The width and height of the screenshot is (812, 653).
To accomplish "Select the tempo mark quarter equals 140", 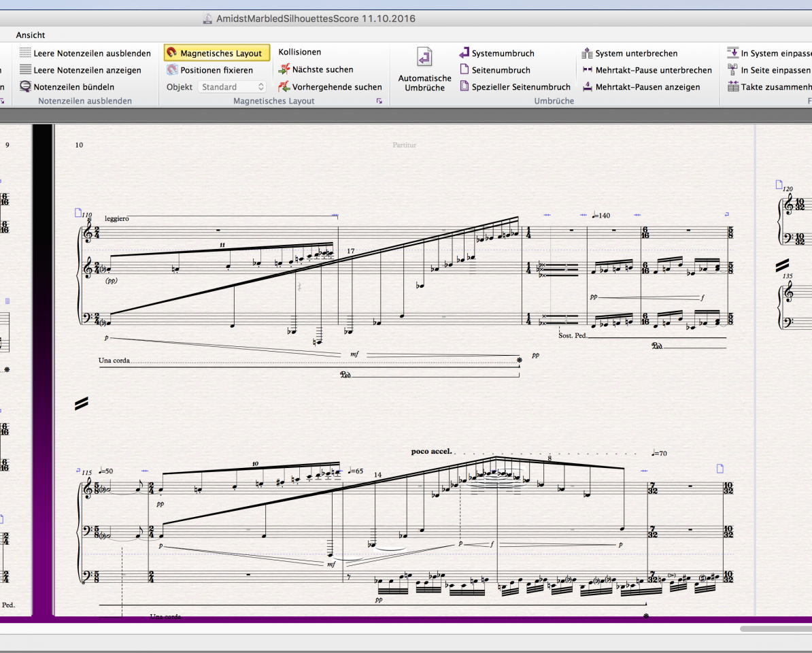I will point(601,216).
